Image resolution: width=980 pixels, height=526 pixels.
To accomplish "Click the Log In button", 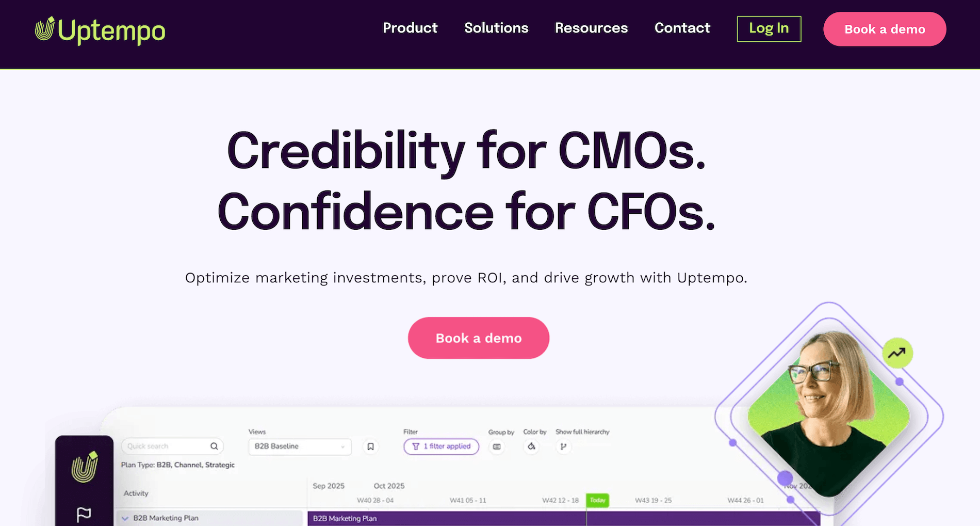I will (769, 29).
